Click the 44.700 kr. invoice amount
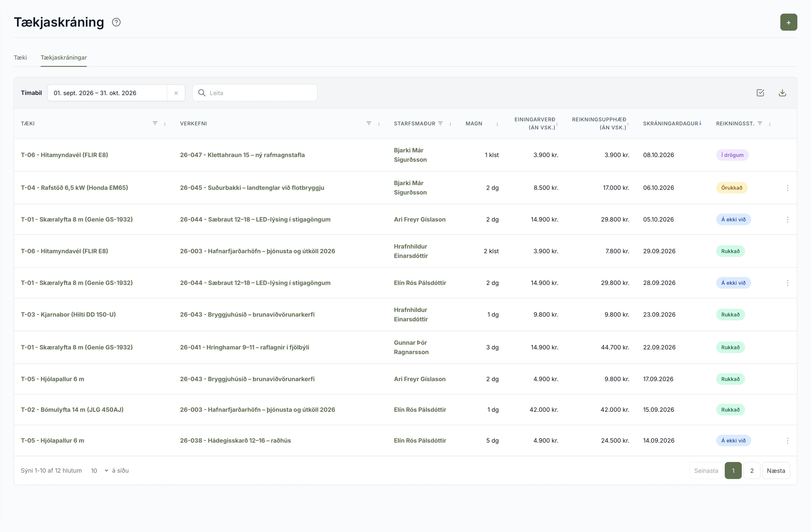This screenshot has width=811, height=532. click(615, 347)
